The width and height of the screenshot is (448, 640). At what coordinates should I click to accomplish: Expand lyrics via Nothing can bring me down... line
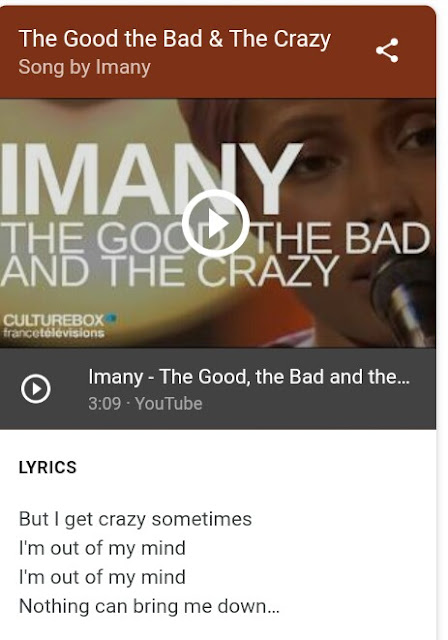(149, 606)
